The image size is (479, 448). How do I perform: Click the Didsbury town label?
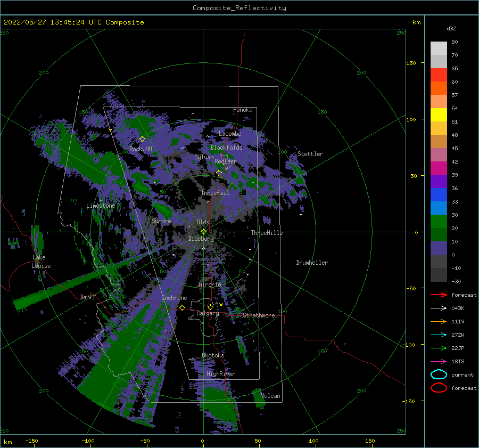coord(201,239)
